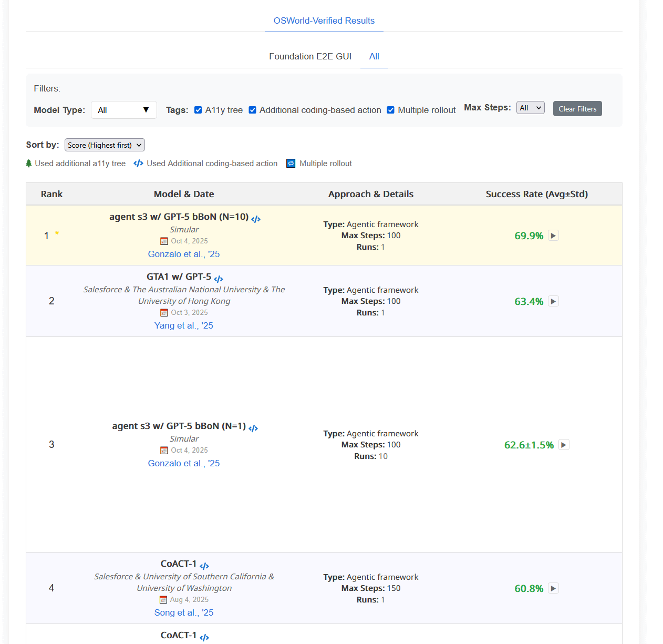Open Yang et al., '25 paper link
The image size is (663, 644).
(x=183, y=325)
